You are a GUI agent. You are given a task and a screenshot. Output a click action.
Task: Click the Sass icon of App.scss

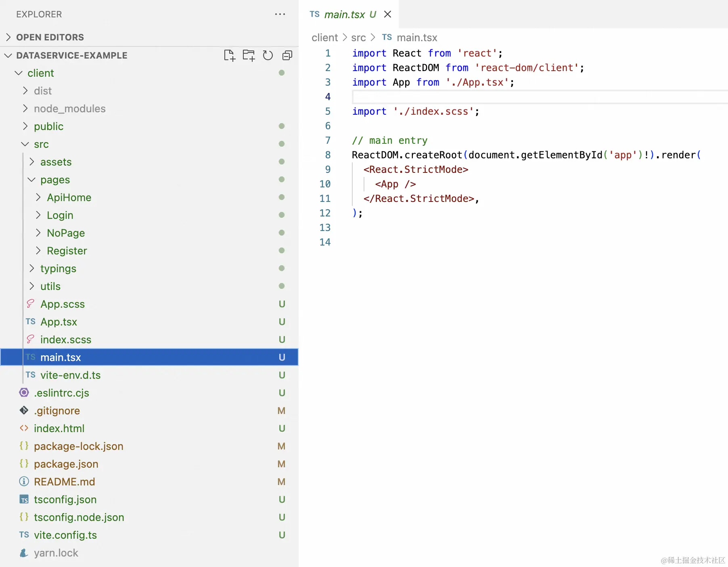point(30,304)
